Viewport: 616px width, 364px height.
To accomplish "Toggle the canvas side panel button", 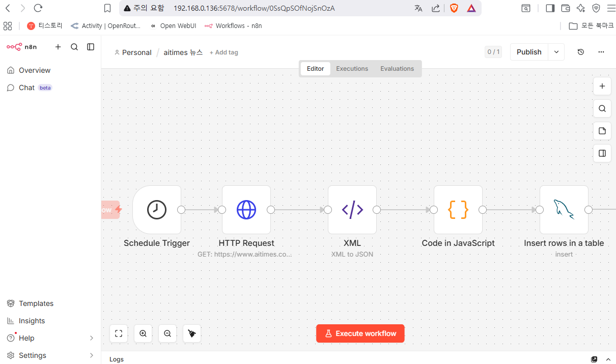I will coord(602,153).
